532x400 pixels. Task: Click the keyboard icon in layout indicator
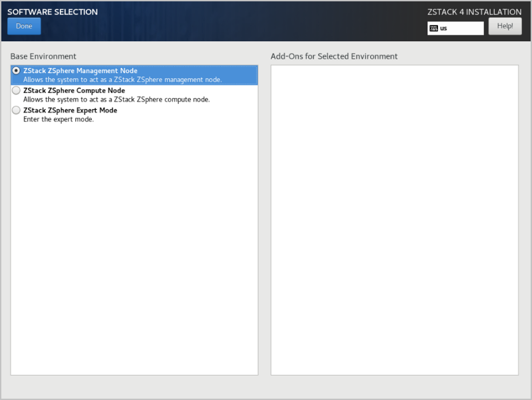click(434, 28)
